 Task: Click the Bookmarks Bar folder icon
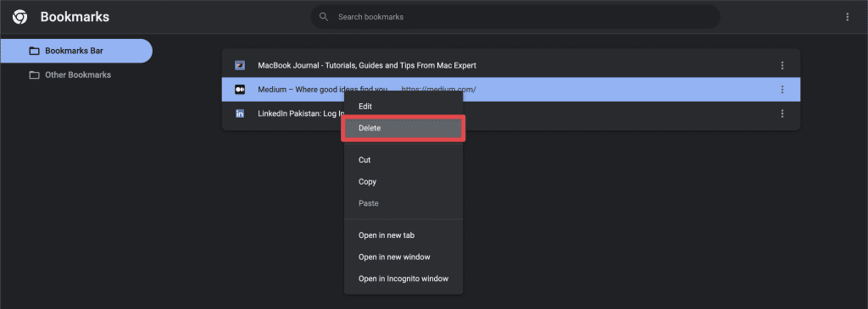[x=34, y=51]
